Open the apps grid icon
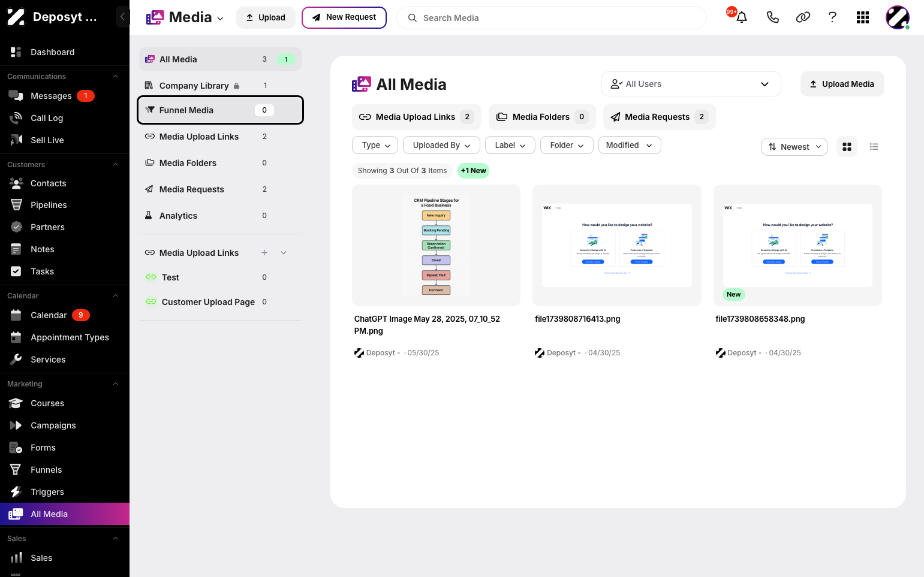Viewport: 924px width, 577px height. (x=863, y=17)
